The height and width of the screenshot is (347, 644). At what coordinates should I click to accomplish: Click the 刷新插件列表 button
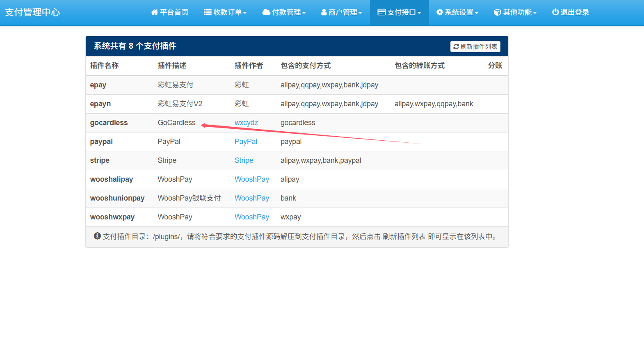tap(475, 47)
